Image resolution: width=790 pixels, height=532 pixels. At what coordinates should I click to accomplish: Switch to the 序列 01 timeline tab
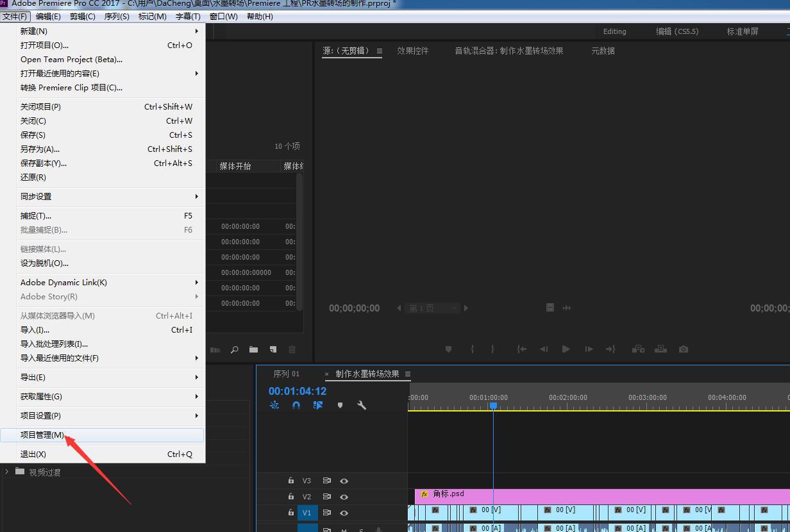click(x=286, y=374)
